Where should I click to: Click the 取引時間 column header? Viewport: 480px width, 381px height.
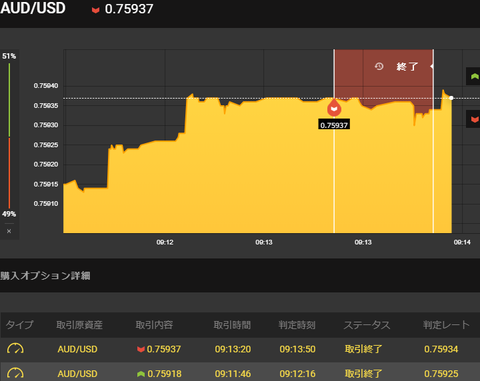point(232,325)
